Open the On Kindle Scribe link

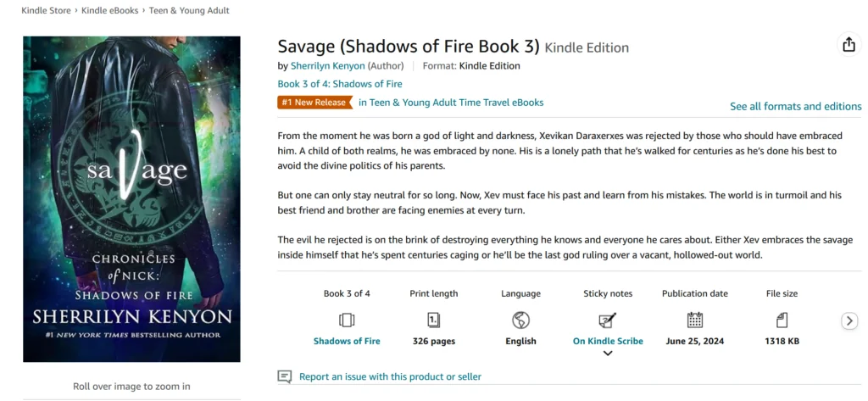(x=608, y=342)
